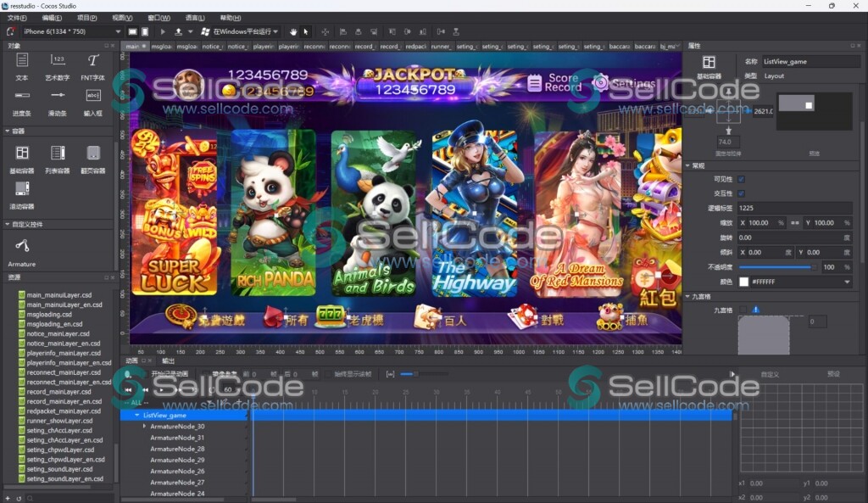
Task: Open the 帮助 menu
Action: [231, 18]
